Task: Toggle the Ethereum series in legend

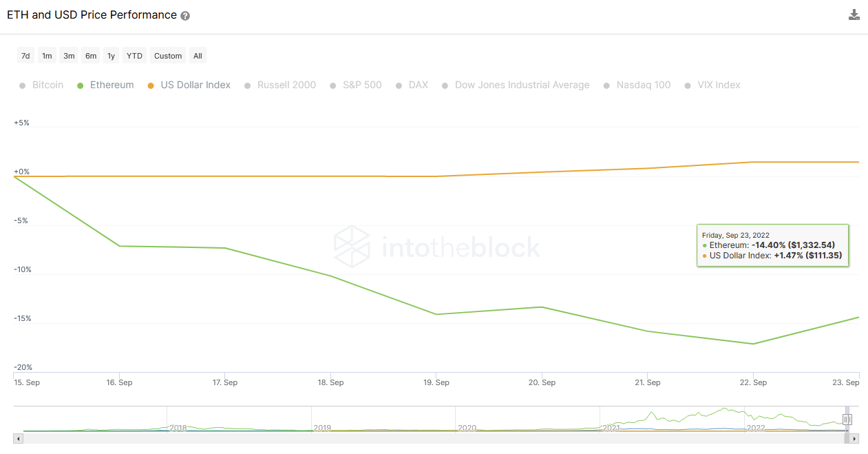Action: click(x=105, y=85)
